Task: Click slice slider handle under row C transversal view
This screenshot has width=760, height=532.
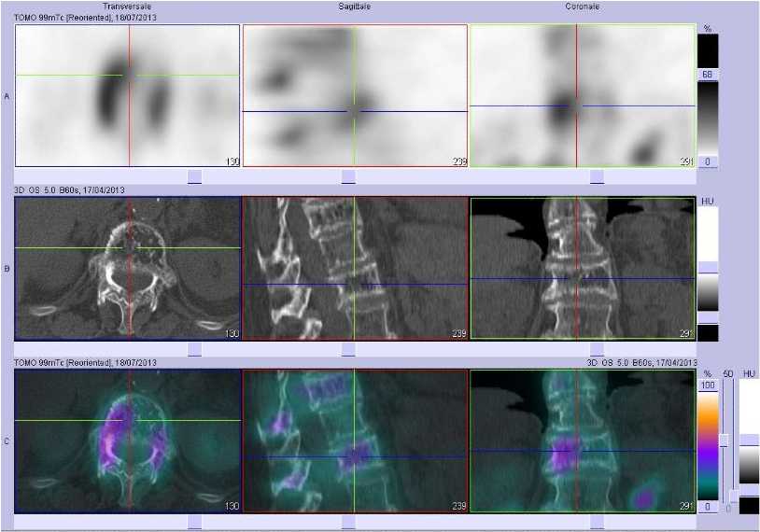Action: (x=194, y=522)
